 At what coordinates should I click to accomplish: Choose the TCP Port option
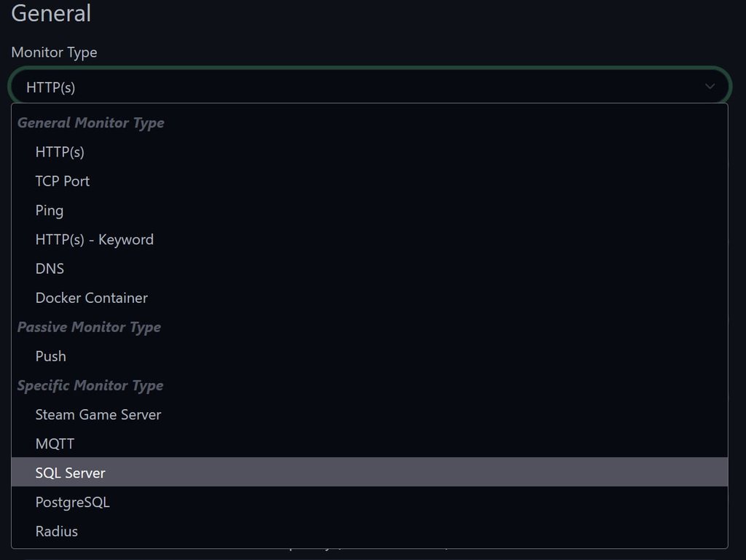369,181
